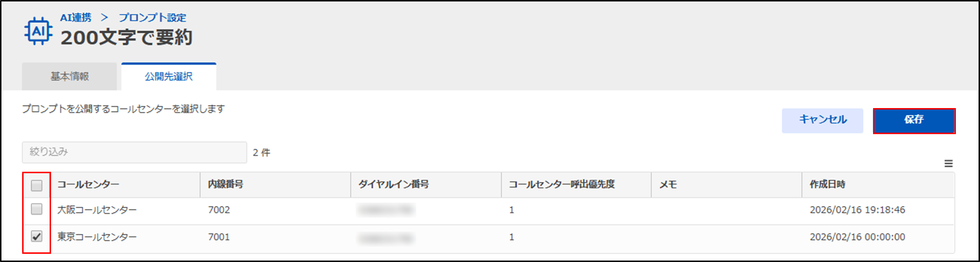Screen dimensions: 980x262
Task: Check the 大阪コールセンター row checkbox
Action: [37, 209]
